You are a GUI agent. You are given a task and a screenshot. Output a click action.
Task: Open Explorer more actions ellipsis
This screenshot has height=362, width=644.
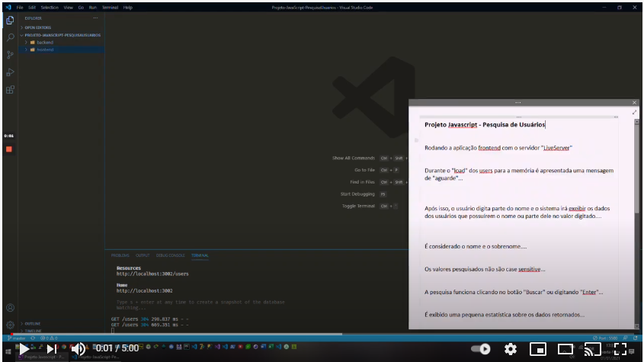(x=95, y=18)
